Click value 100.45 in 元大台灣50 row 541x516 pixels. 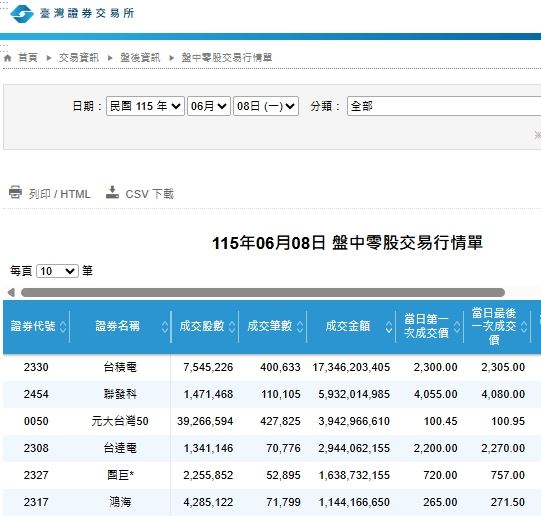(x=440, y=421)
